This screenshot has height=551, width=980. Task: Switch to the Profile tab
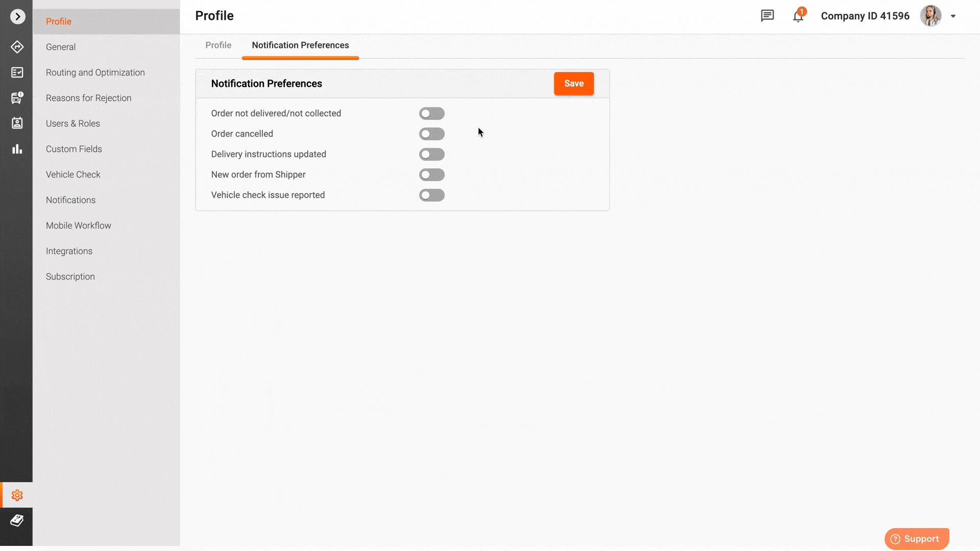(x=218, y=45)
